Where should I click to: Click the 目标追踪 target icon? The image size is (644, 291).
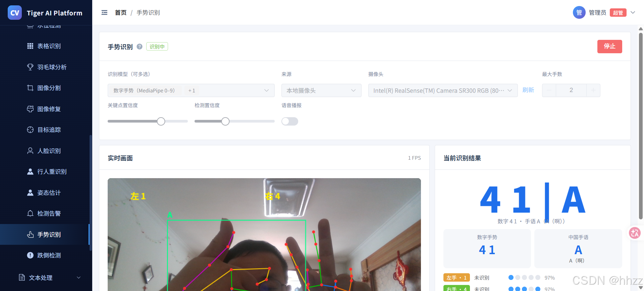tap(30, 130)
